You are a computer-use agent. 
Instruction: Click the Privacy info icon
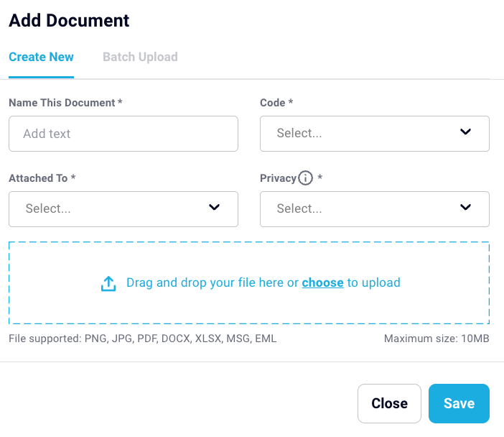coord(305,178)
